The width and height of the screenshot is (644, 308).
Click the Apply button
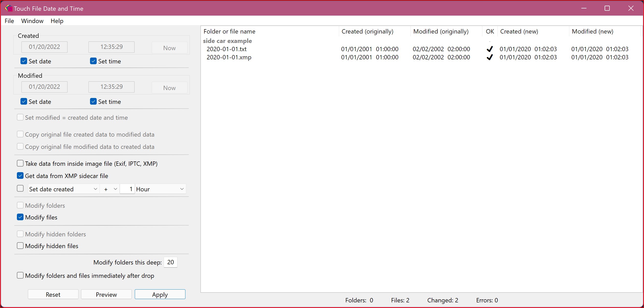click(160, 294)
